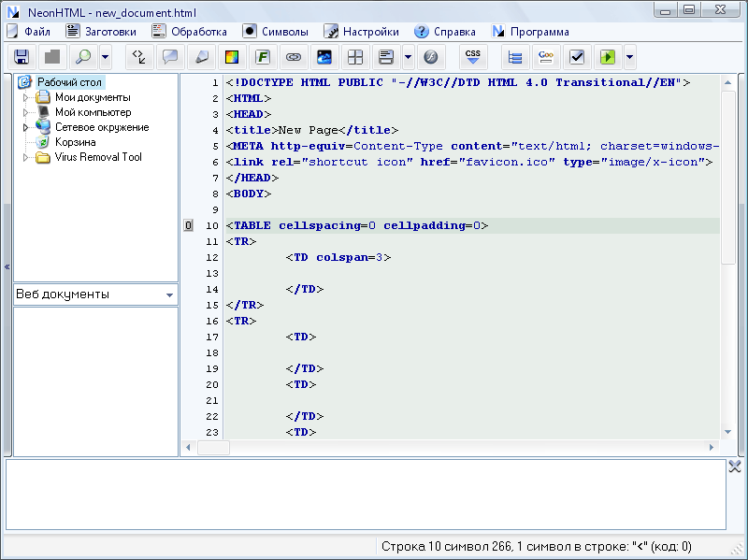The height and width of the screenshot is (560, 748).
Task: Insert a hyperlink with the chain icon
Action: [x=294, y=57]
